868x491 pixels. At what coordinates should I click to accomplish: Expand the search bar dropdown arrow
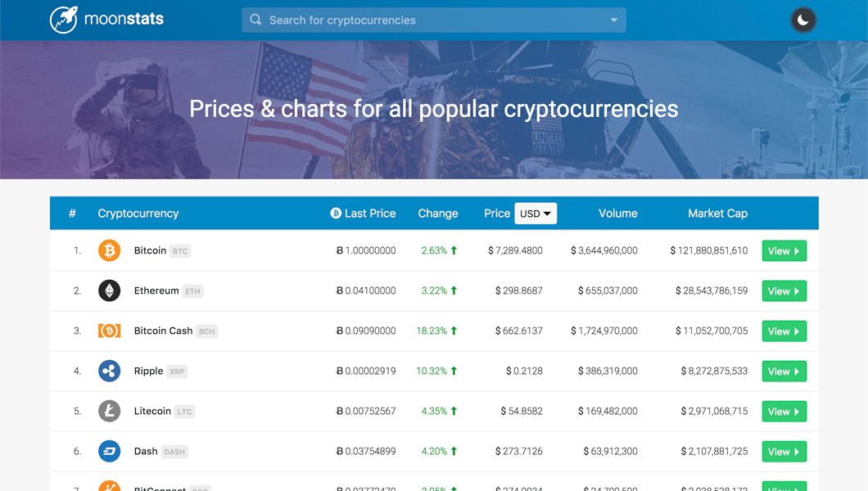click(613, 20)
